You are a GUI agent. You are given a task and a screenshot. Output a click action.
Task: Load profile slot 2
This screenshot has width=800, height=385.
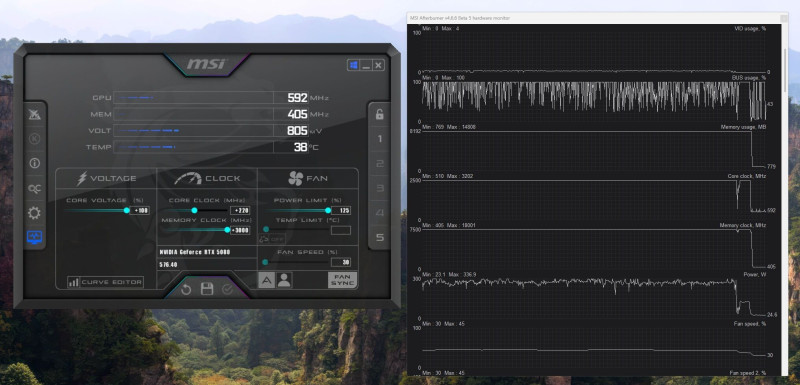tap(380, 164)
